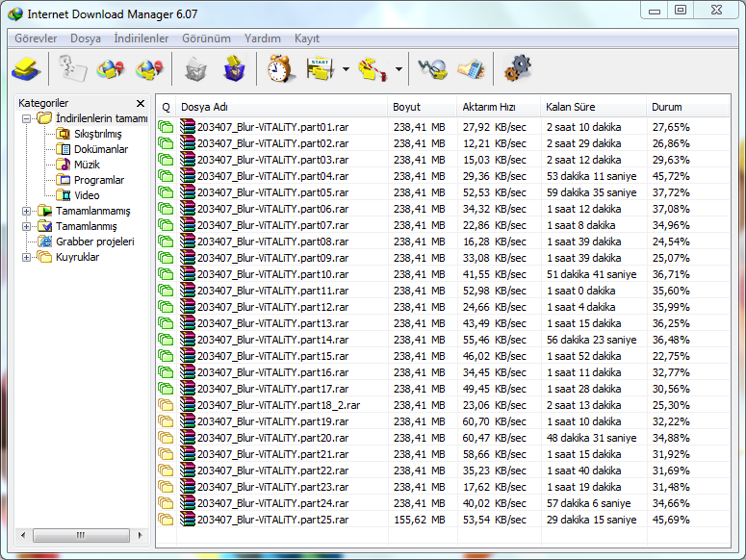Collapse the İndirilenlerin tamamı tree node

[27, 118]
